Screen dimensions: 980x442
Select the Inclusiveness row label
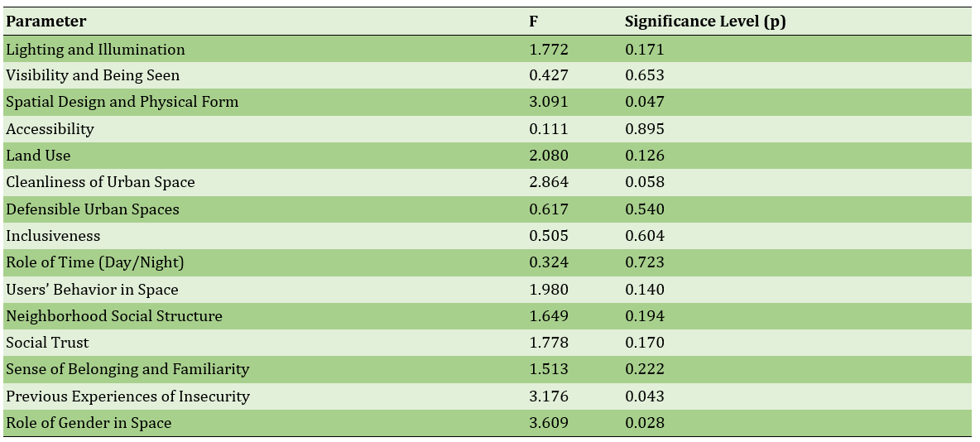click(x=53, y=236)
